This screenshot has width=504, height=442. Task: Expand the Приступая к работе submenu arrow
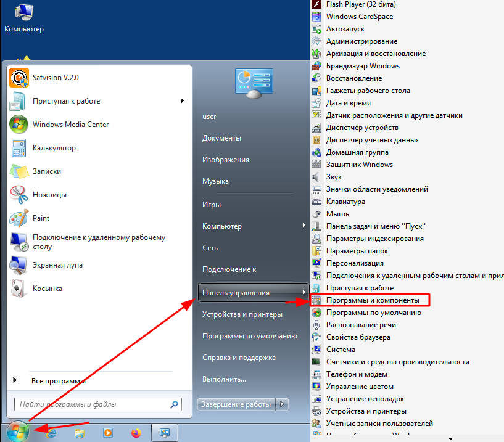click(x=182, y=101)
